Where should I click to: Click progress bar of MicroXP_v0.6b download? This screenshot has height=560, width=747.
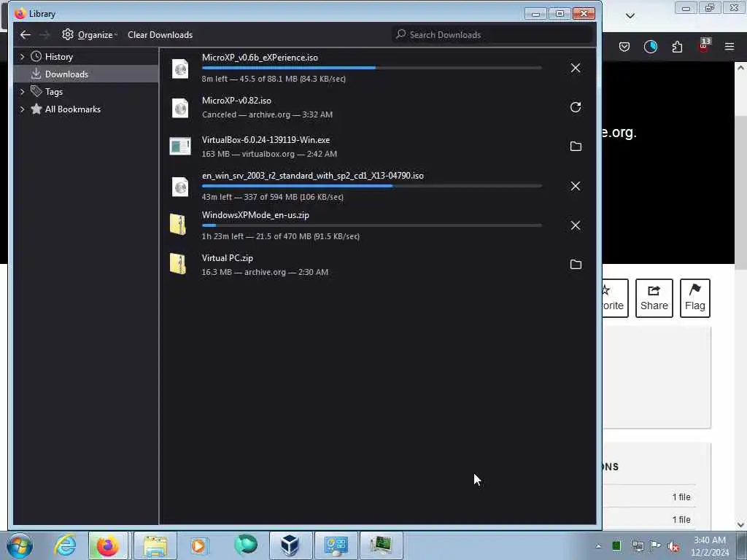tap(371, 68)
